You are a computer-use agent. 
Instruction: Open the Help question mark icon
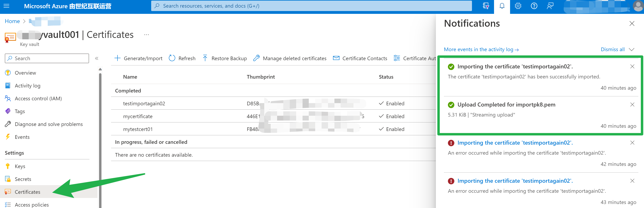coord(534,6)
